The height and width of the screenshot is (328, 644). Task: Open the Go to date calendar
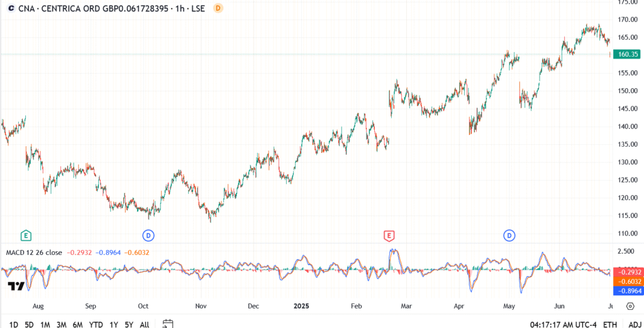167,324
